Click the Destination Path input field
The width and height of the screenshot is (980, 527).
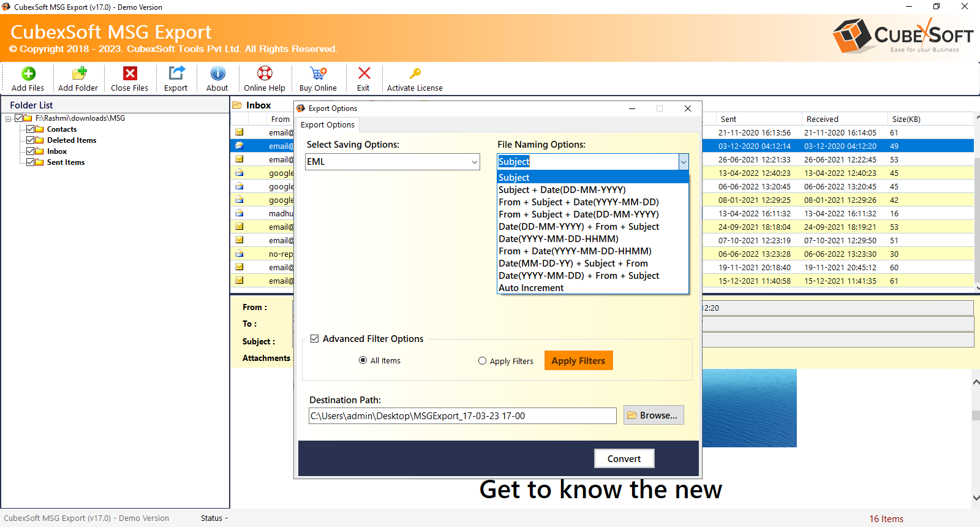pyautogui.click(x=462, y=415)
